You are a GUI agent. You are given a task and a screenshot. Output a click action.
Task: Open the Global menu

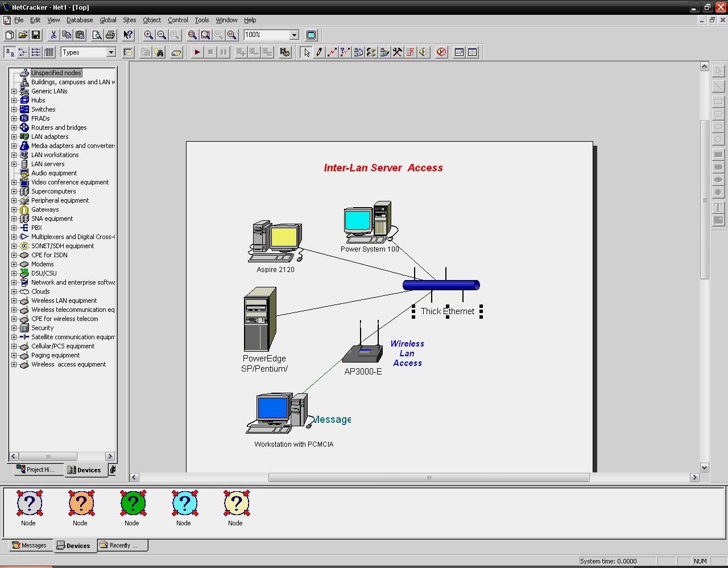point(108,20)
